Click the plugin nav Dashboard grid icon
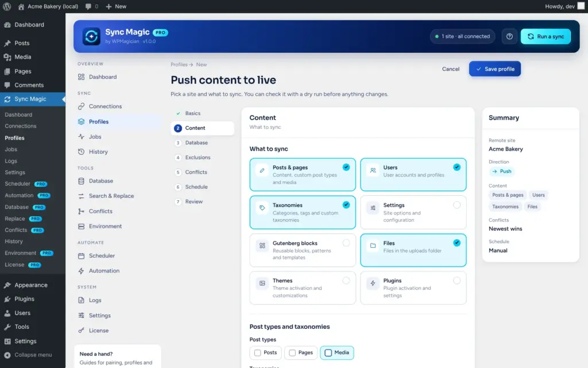 coord(81,77)
